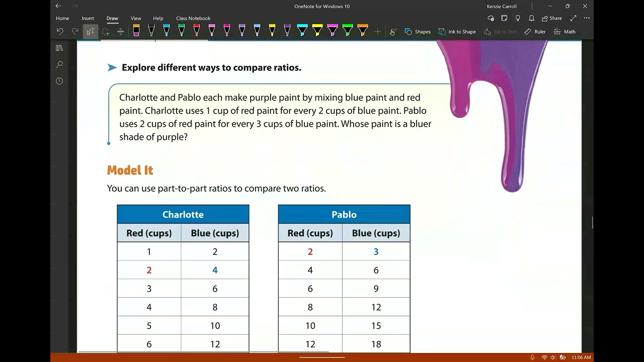Click the Kenzie Carroll account name
644x362 pixels.
click(x=502, y=7)
